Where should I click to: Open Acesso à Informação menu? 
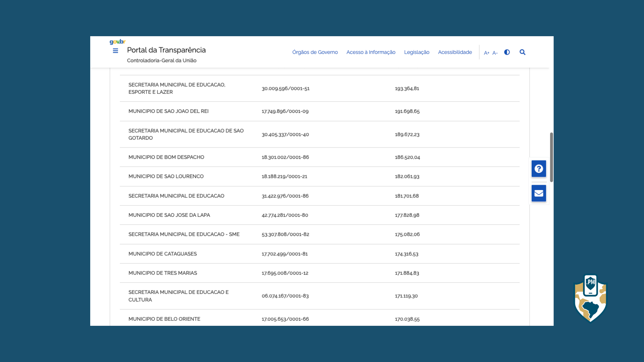pyautogui.click(x=371, y=52)
